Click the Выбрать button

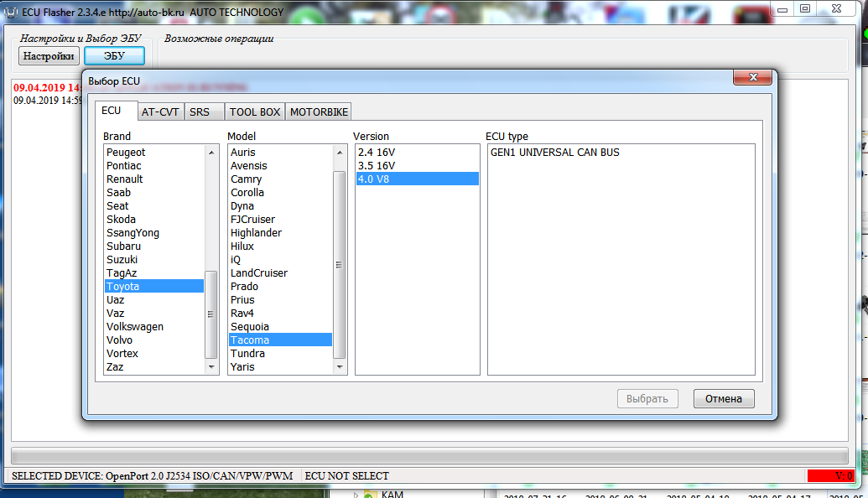pyautogui.click(x=647, y=398)
